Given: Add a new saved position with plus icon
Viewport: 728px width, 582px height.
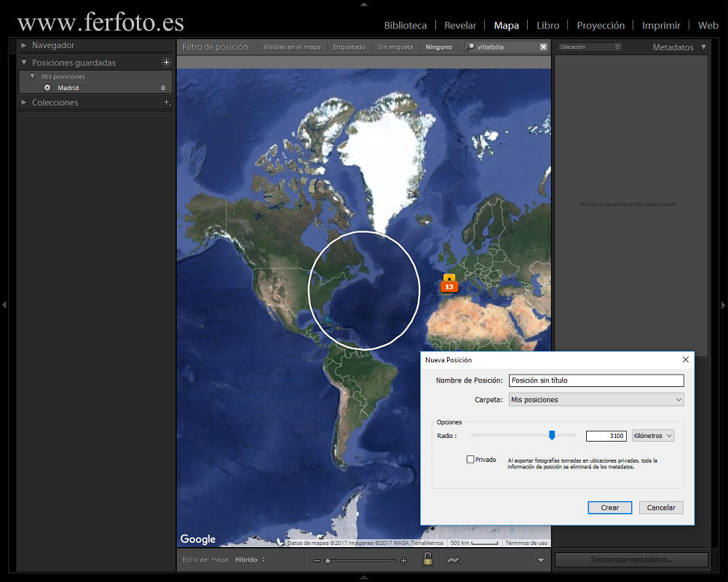Looking at the screenshot, I should [166, 63].
